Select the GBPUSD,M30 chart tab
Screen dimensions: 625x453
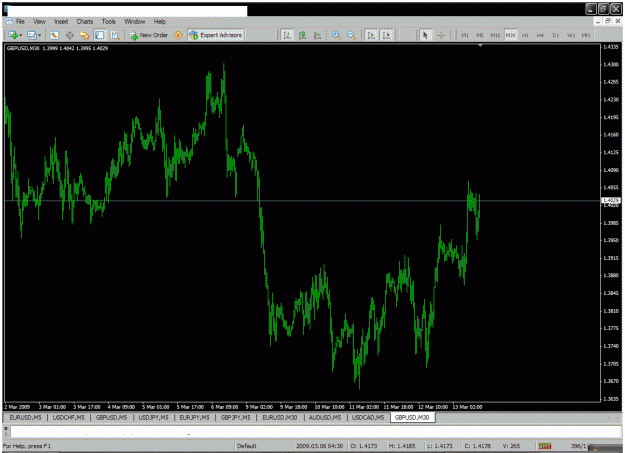point(412,417)
